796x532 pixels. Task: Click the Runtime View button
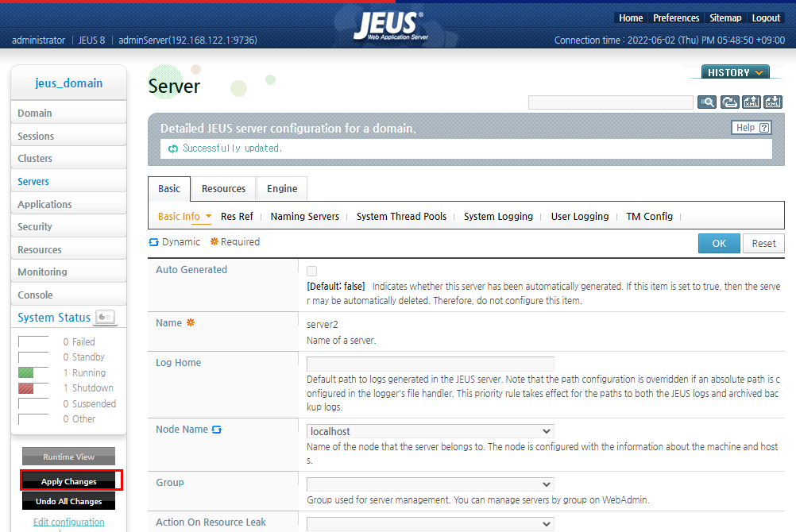68,457
